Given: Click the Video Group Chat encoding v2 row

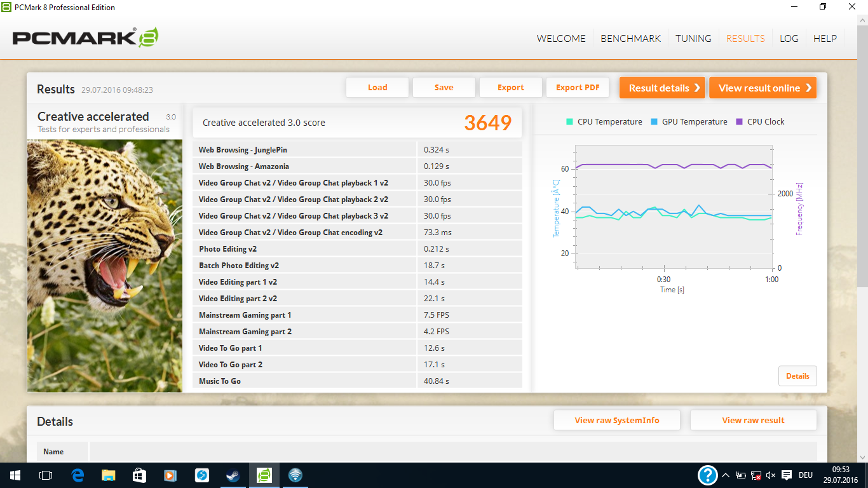Looking at the screenshot, I should [x=357, y=233].
